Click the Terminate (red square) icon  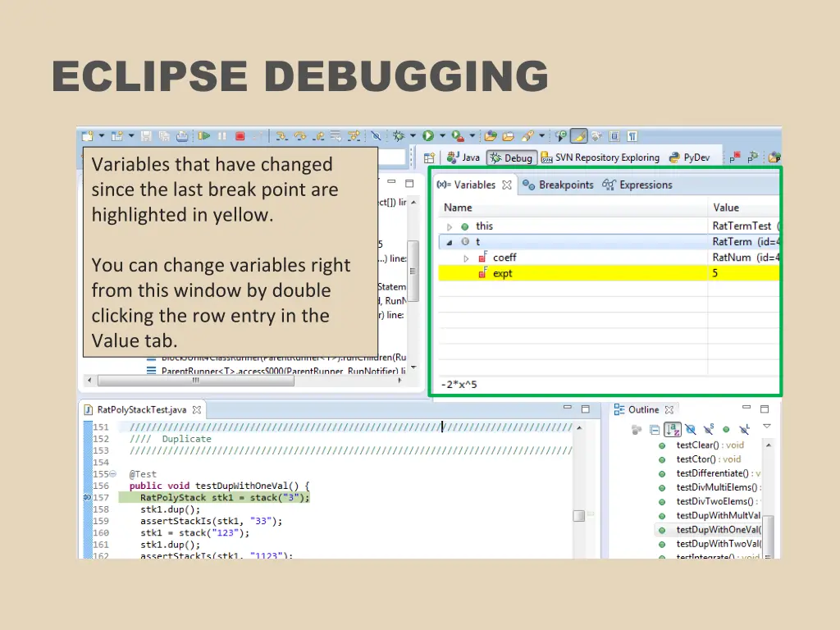(239, 135)
